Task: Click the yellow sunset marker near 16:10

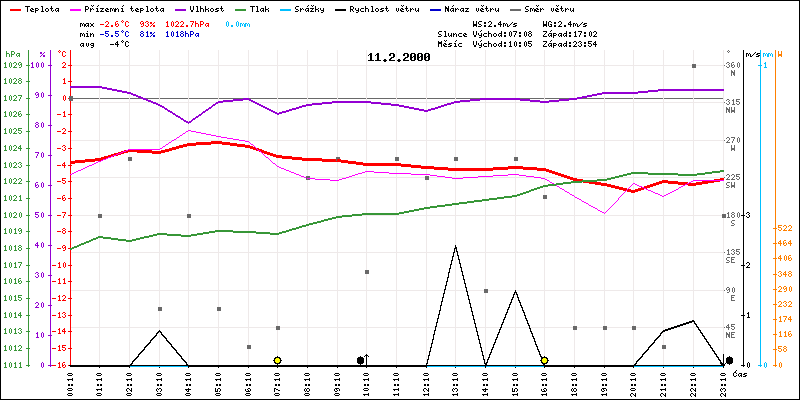Action: coord(544,360)
